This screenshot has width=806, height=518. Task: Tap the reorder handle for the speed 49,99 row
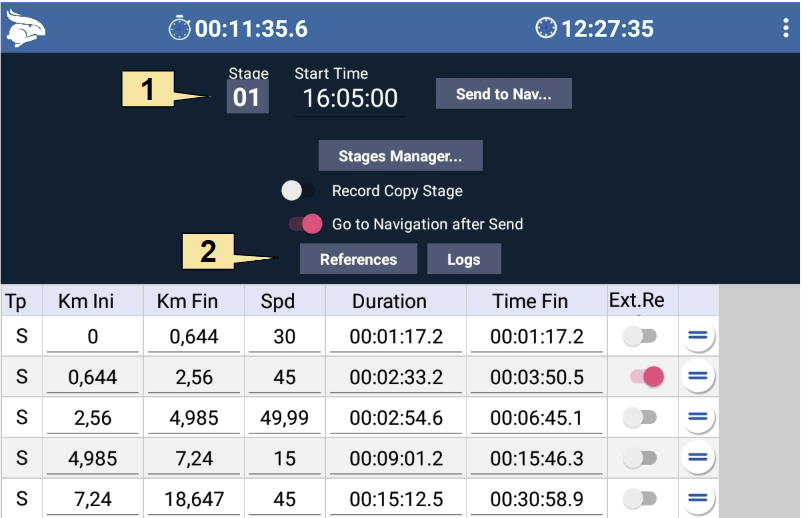click(698, 417)
